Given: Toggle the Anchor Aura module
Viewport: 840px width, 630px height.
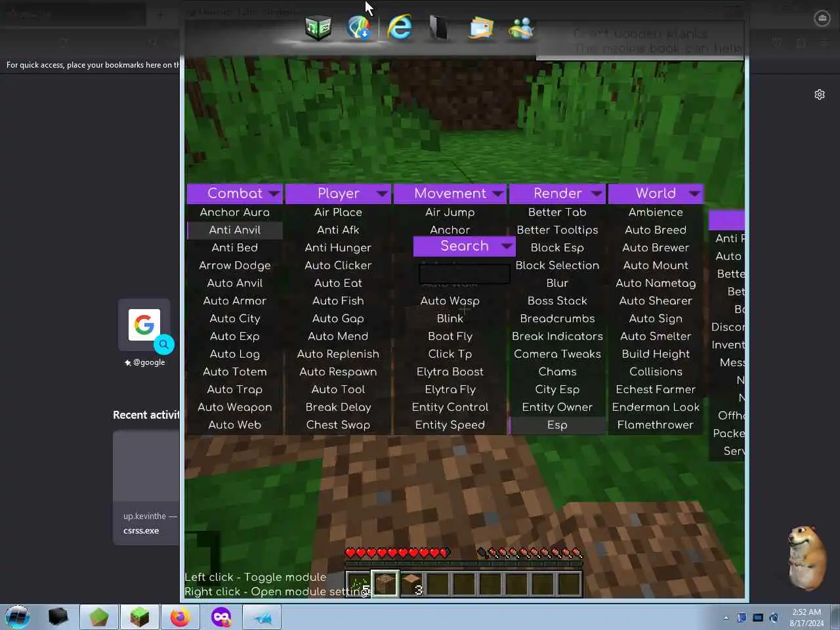Looking at the screenshot, I should point(235,212).
